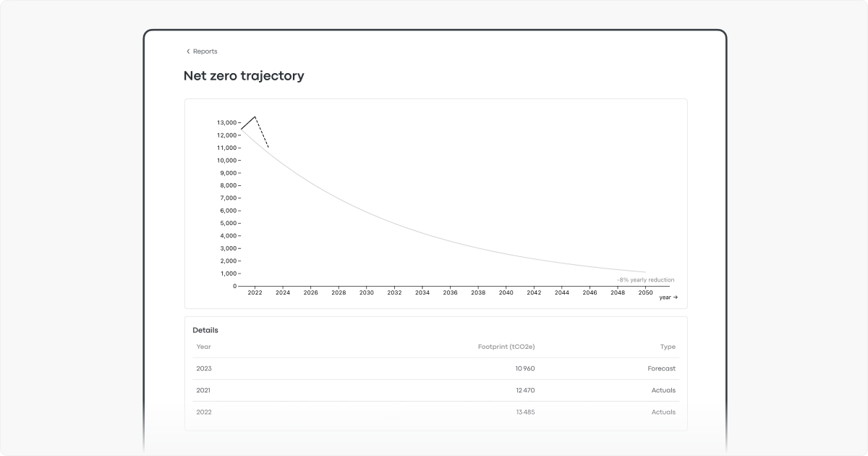Click the 2050 endpoint of the curve
Viewport: 868px width, 456px height.
click(644, 274)
